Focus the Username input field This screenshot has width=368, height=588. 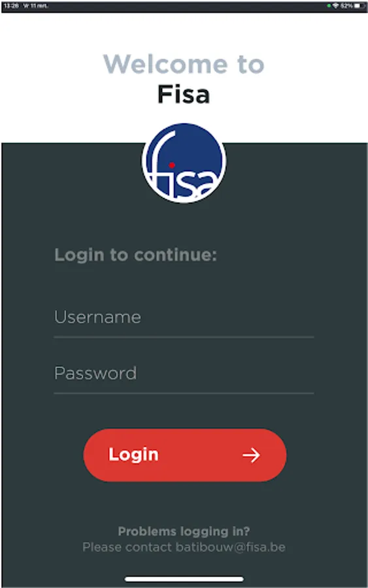[x=184, y=318]
